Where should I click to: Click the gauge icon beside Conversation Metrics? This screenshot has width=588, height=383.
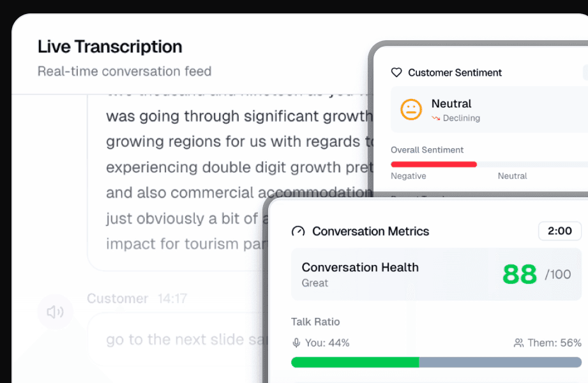(298, 231)
